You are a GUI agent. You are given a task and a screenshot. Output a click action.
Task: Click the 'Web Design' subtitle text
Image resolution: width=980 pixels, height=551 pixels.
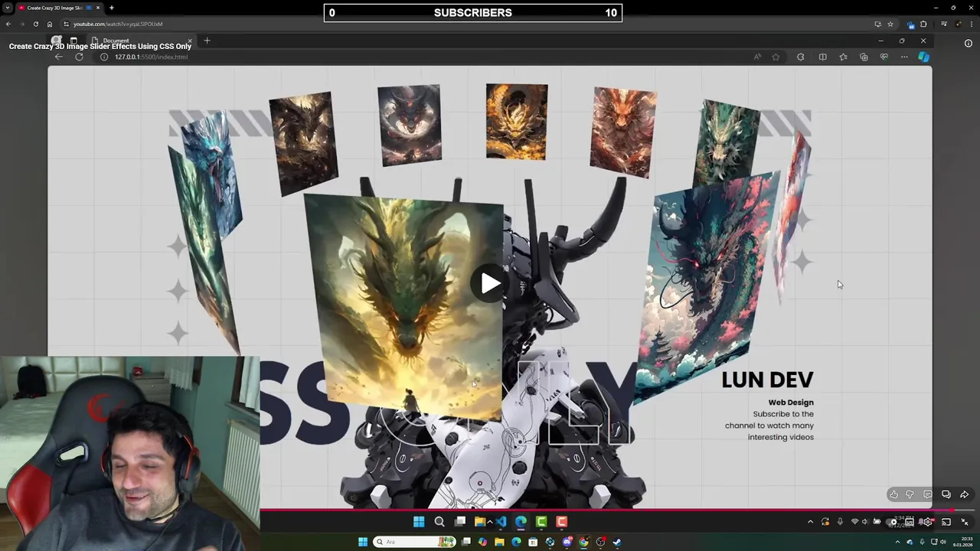(x=791, y=403)
